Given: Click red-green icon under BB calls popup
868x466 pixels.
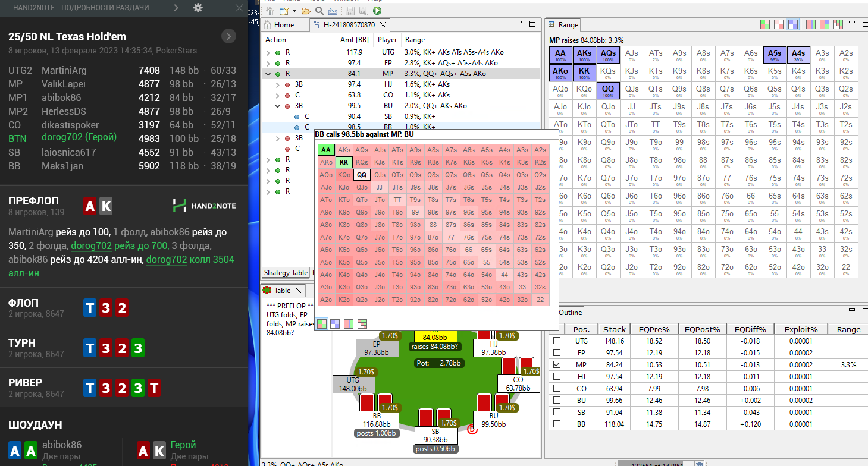Looking at the screenshot, I should (x=321, y=323).
